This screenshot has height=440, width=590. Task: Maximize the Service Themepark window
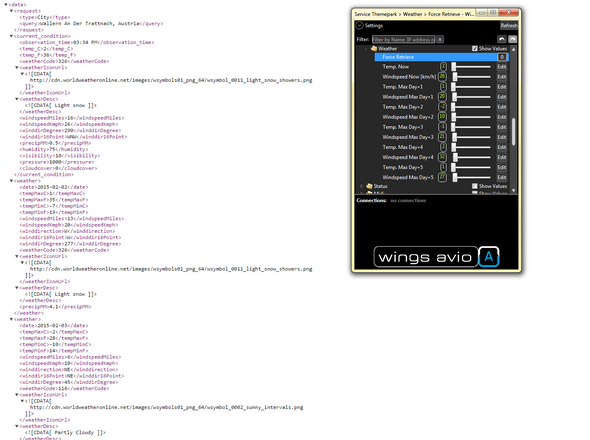click(493, 13)
